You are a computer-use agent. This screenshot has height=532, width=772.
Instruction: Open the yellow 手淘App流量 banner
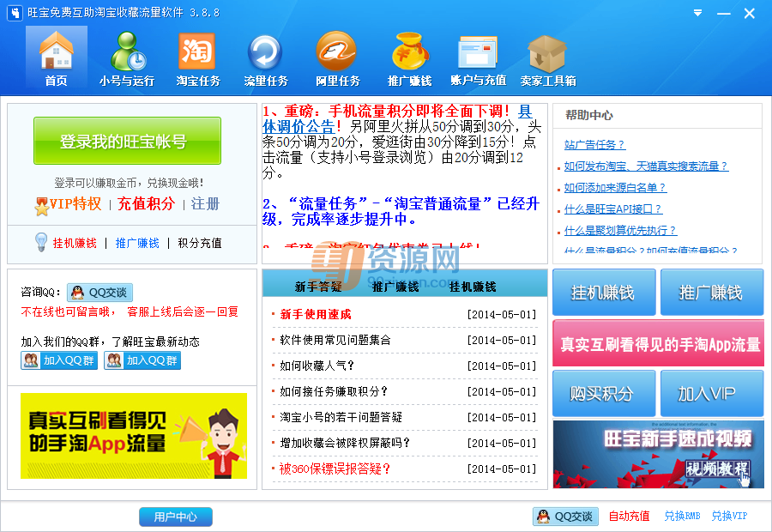click(134, 435)
